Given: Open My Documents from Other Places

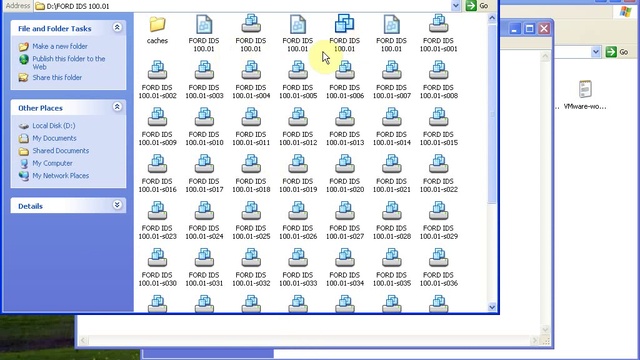Looking at the screenshot, I should point(54,138).
